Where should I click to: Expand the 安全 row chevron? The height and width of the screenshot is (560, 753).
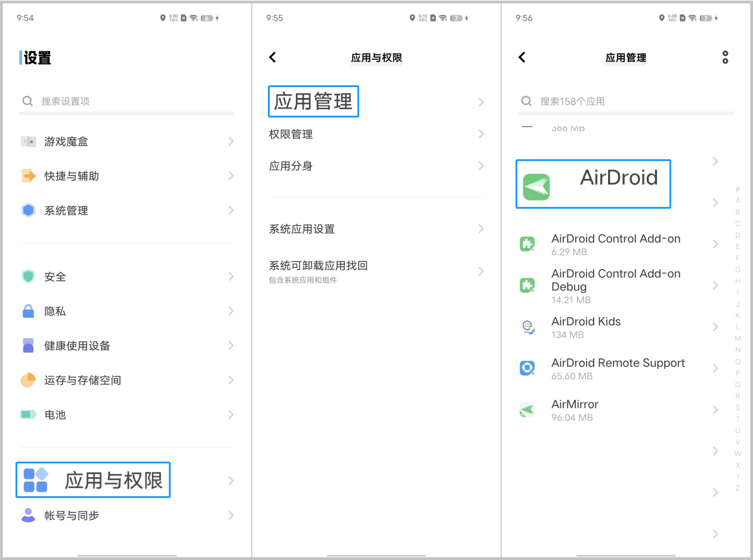click(231, 277)
